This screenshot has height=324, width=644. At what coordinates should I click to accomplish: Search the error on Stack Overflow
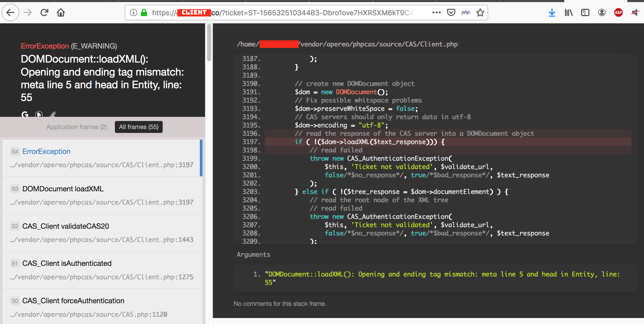coord(53,114)
